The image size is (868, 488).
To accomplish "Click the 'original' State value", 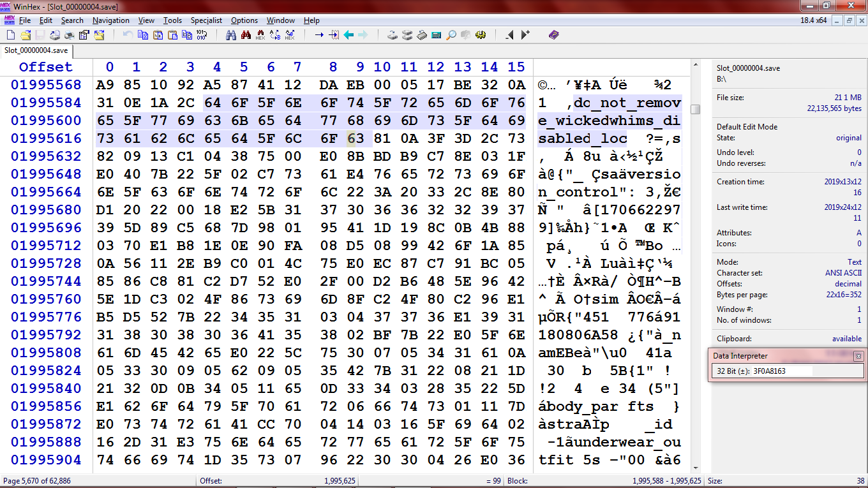I will pyautogui.click(x=849, y=138).
